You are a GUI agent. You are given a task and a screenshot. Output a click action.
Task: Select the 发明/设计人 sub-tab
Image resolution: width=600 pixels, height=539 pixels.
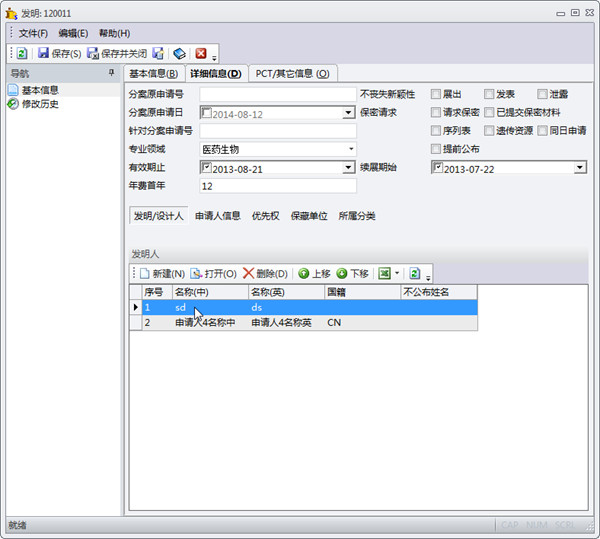click(158, 216)
